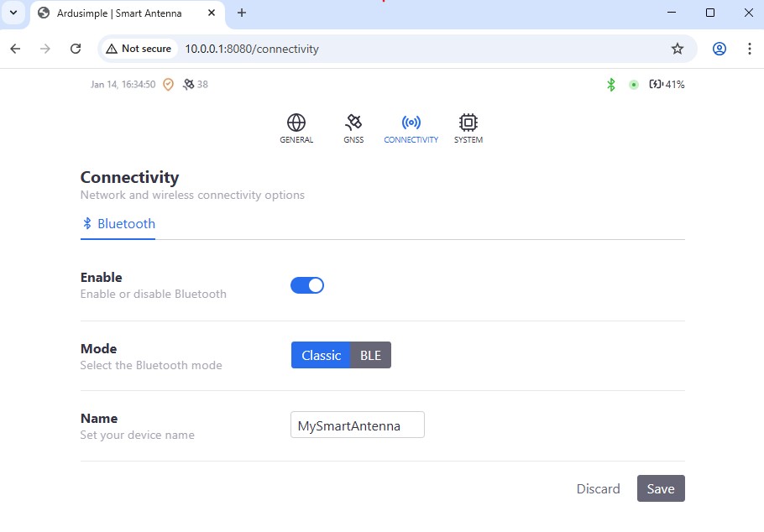This screenshot has width=764, height=532.
Task: Switch Bluetooth mode to BLE
Action: pos(370,355)
